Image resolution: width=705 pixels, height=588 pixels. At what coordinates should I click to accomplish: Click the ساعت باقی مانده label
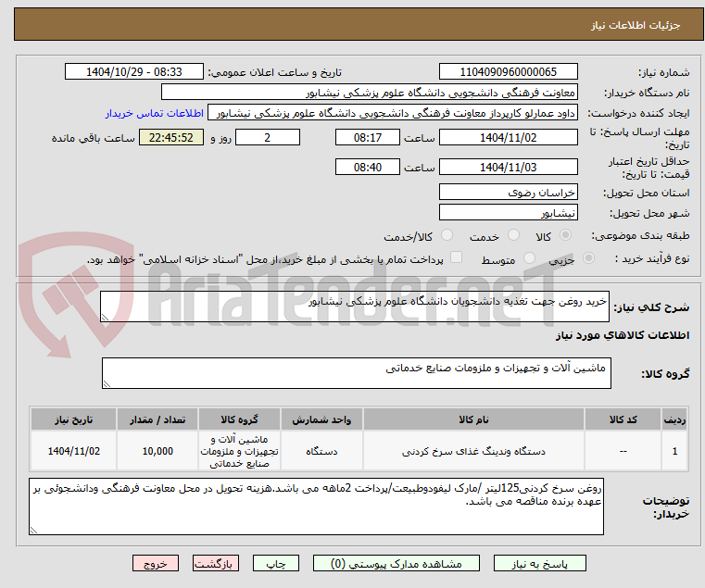tap(93, 138)
